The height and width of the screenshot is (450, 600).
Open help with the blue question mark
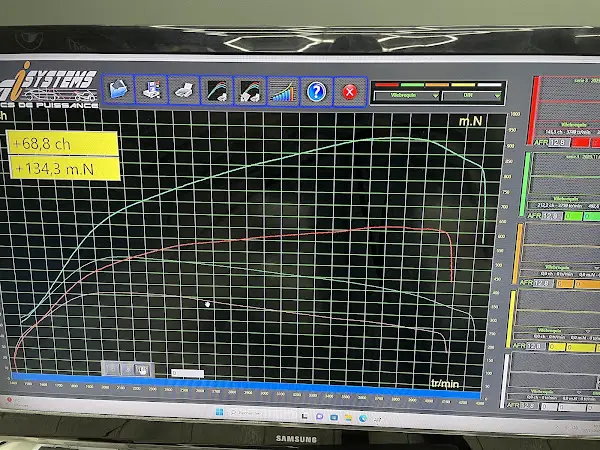point(316,92)
